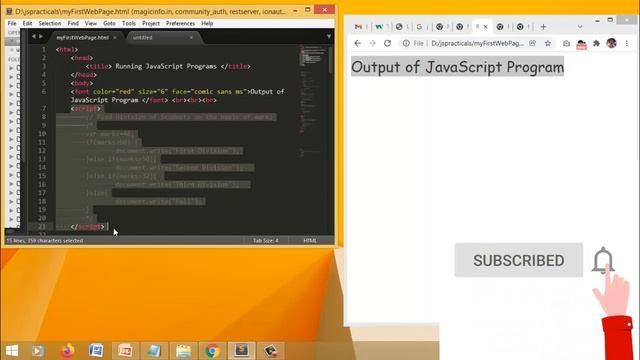Open the Edit menu in Sublime Text

coord(27,24)
